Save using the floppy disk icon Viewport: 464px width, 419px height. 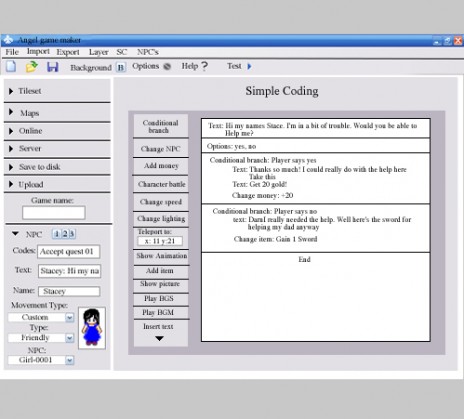point(53,67)
